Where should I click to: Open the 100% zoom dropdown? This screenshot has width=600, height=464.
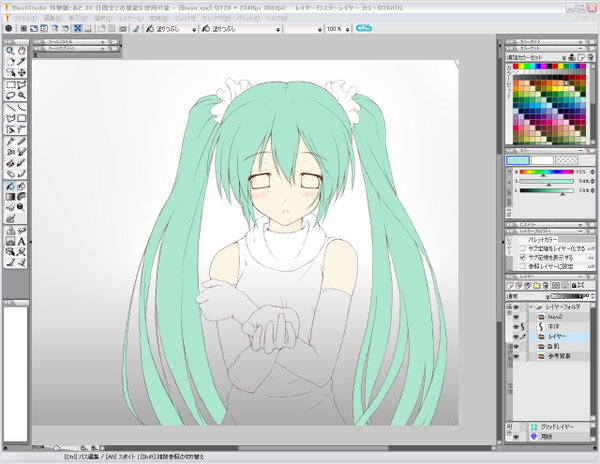pos(347,29)
